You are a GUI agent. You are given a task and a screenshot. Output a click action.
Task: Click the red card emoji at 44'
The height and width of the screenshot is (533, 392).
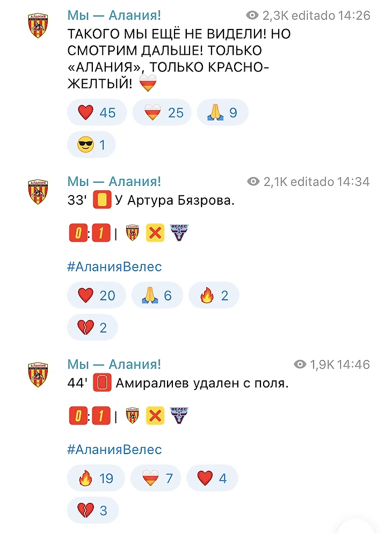(103, 384)
